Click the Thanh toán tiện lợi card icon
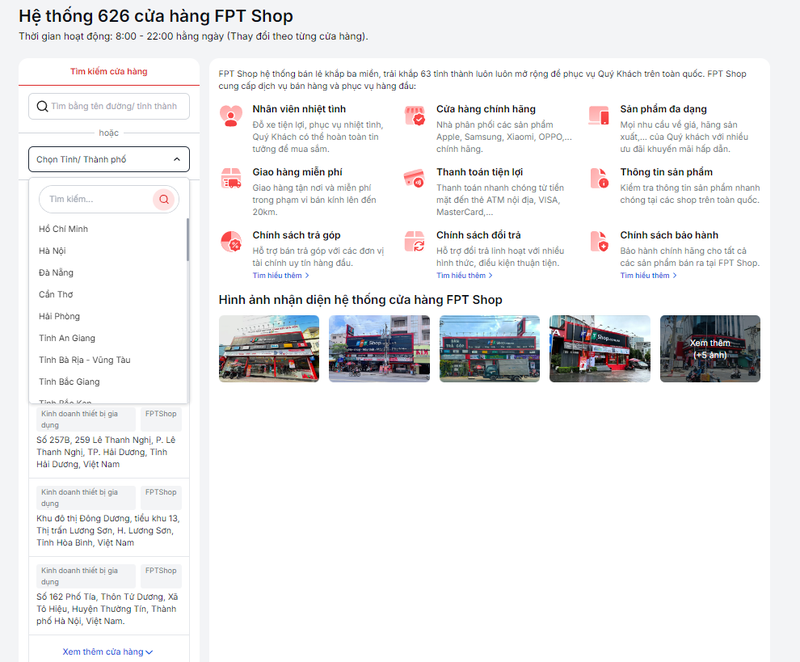 click(x=414, y=179)
